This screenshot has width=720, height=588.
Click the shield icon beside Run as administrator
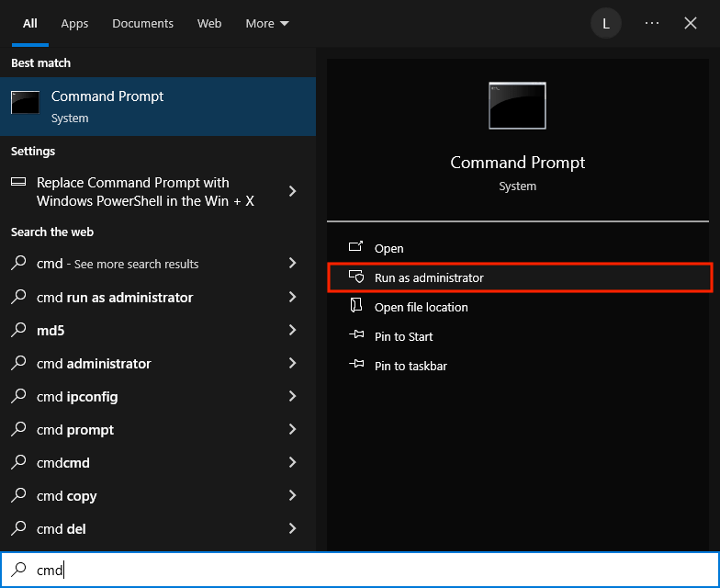pyautogui.click(x=356, y=277)
